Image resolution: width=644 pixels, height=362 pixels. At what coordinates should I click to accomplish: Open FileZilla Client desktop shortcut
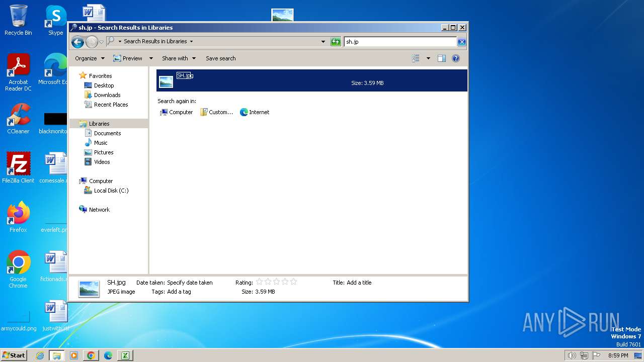tap(18, 168)
